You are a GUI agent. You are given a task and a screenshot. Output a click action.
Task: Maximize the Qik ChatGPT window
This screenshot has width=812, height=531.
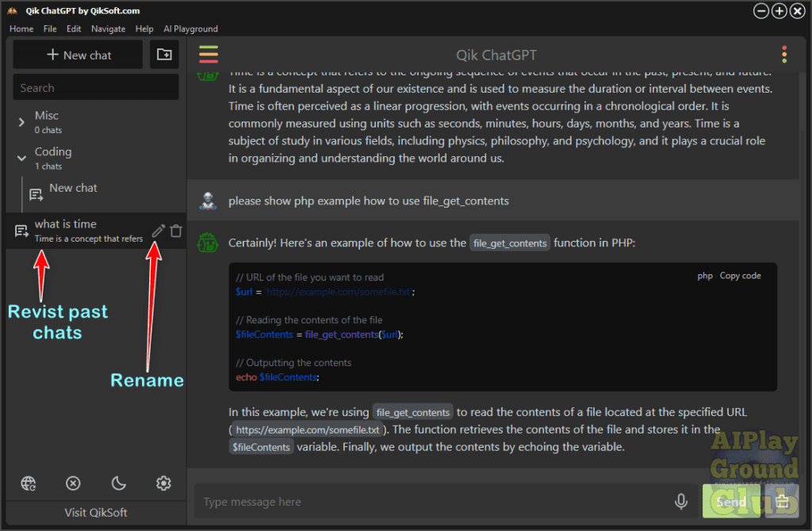(x=779, y=10)
